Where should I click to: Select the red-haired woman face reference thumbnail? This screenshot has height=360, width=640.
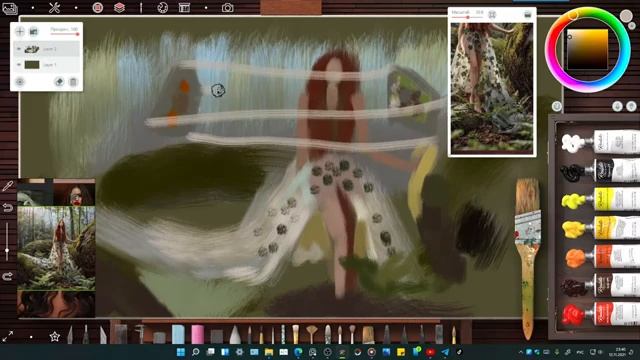[74, 194]
